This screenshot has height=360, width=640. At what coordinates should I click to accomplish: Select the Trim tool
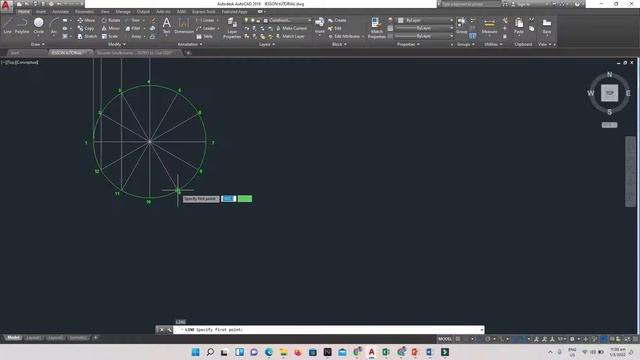133,20
